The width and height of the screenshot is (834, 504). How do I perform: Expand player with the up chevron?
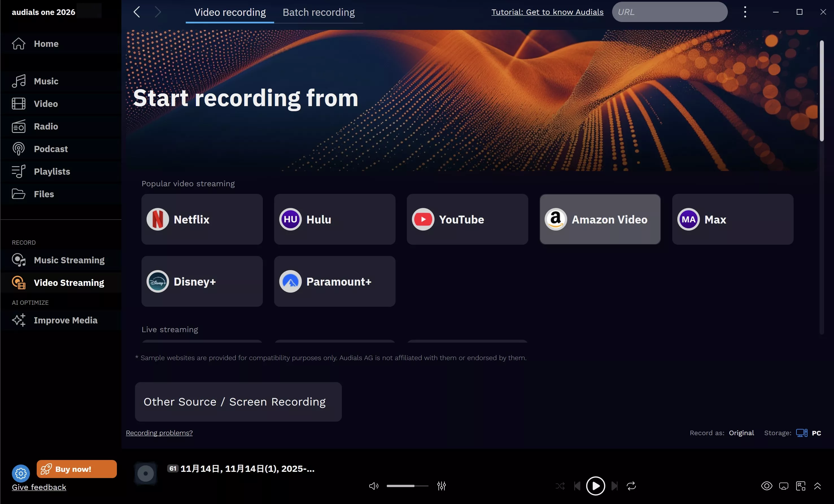coord(817,486)
